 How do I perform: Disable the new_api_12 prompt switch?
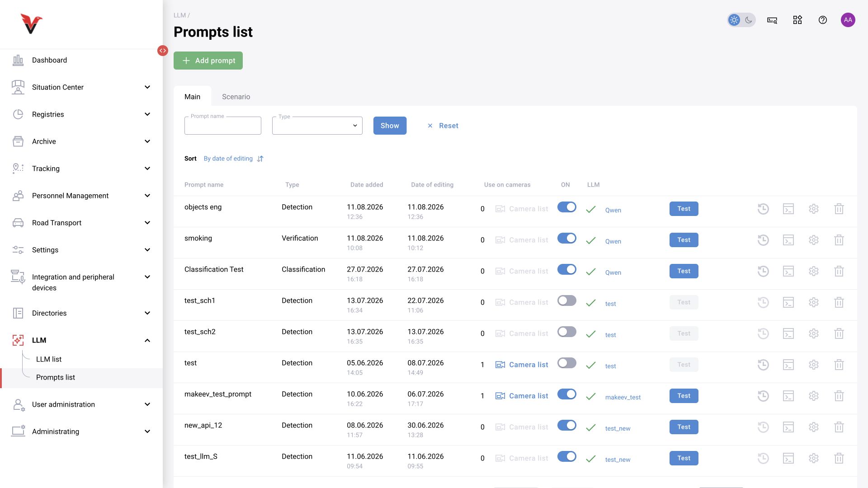click(x=567, y=425)
